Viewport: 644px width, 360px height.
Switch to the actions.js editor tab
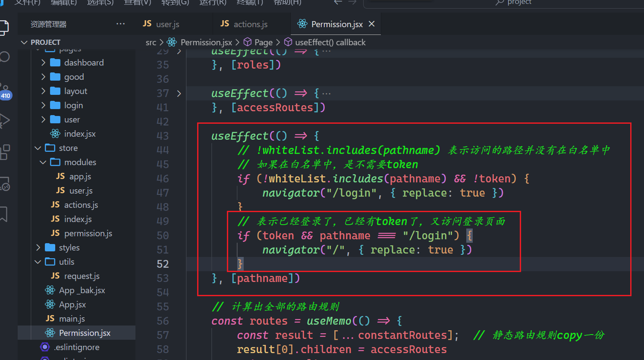[251, 24]
